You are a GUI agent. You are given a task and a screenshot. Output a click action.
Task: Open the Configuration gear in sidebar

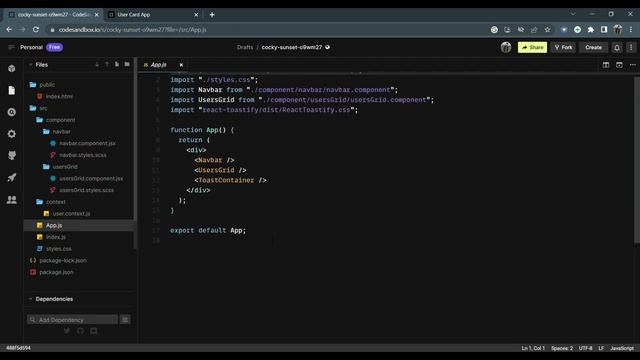11,134
